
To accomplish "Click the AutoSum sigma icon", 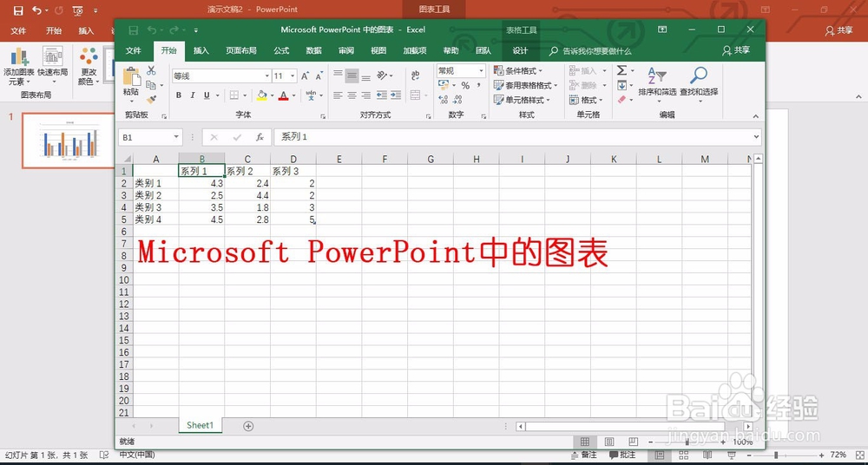I will (622, 71).
